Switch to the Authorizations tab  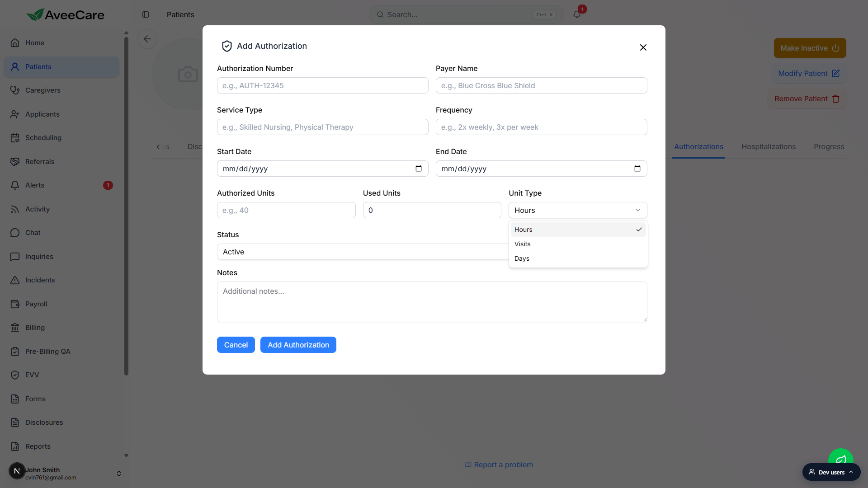tap(698, 146)
